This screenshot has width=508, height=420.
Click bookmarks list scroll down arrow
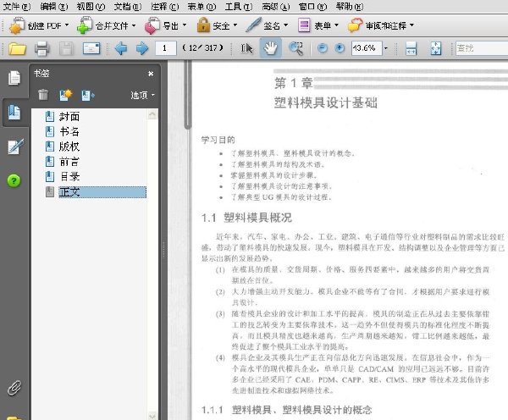point(152,416)
